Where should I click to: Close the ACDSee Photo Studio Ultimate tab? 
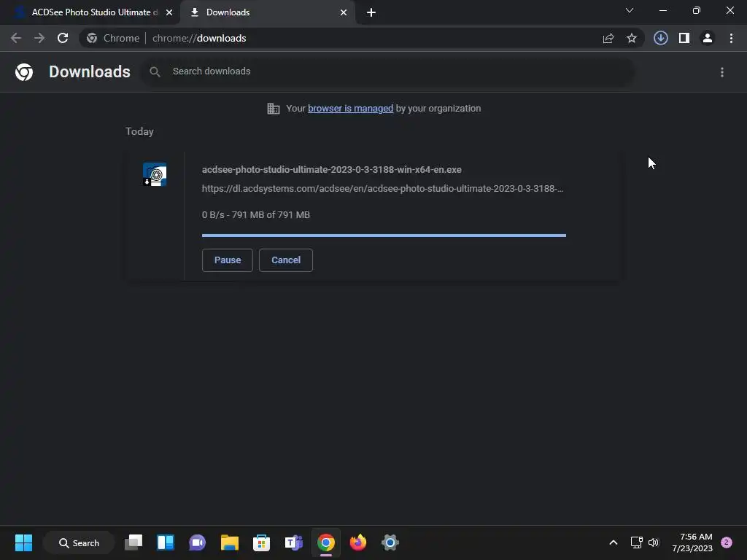click(x=169, y=12)
